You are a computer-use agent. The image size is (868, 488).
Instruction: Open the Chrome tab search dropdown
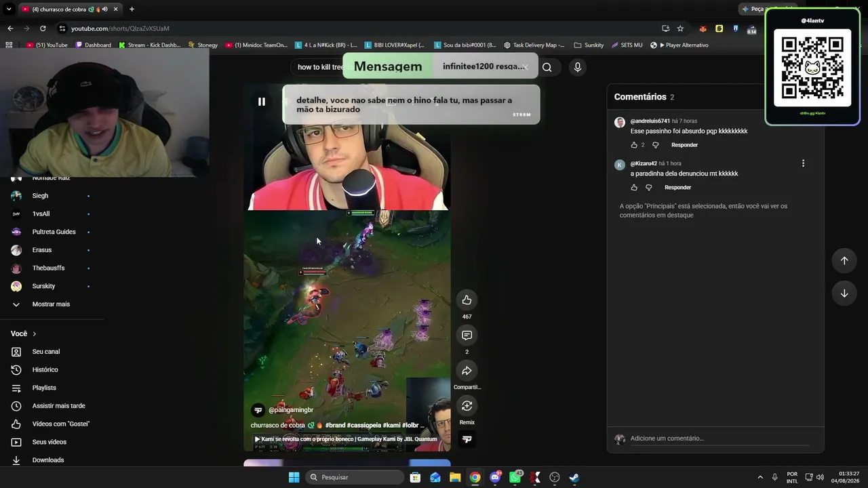tap(9, 9)
